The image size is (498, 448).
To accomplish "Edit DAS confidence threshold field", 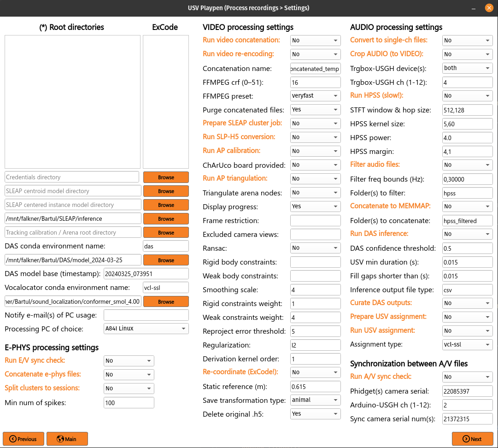I will [x=467, y=248].
